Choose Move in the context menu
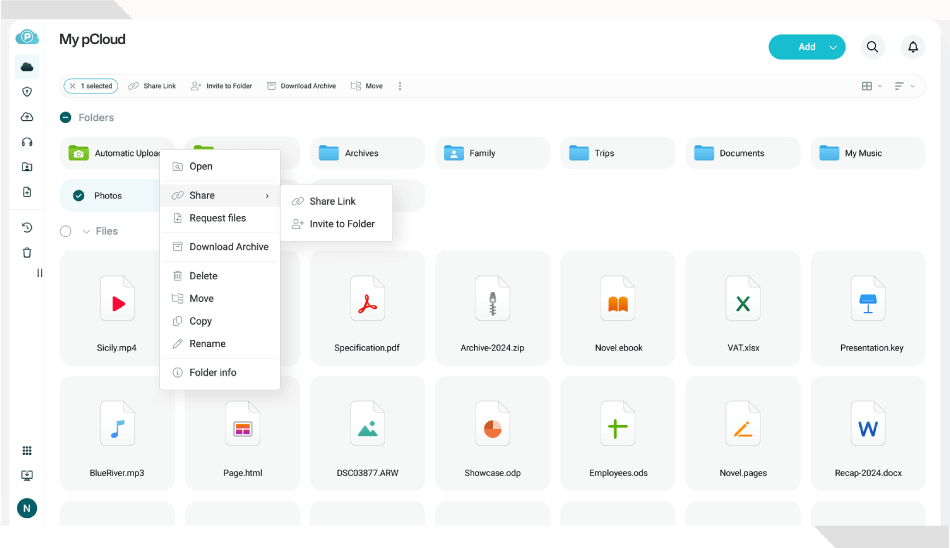This screenshot has height=548, width=950. tap(220, 298)
